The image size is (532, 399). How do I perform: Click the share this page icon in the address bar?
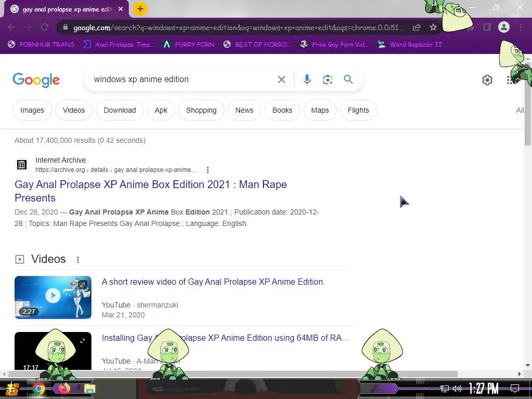pos(417,27)
